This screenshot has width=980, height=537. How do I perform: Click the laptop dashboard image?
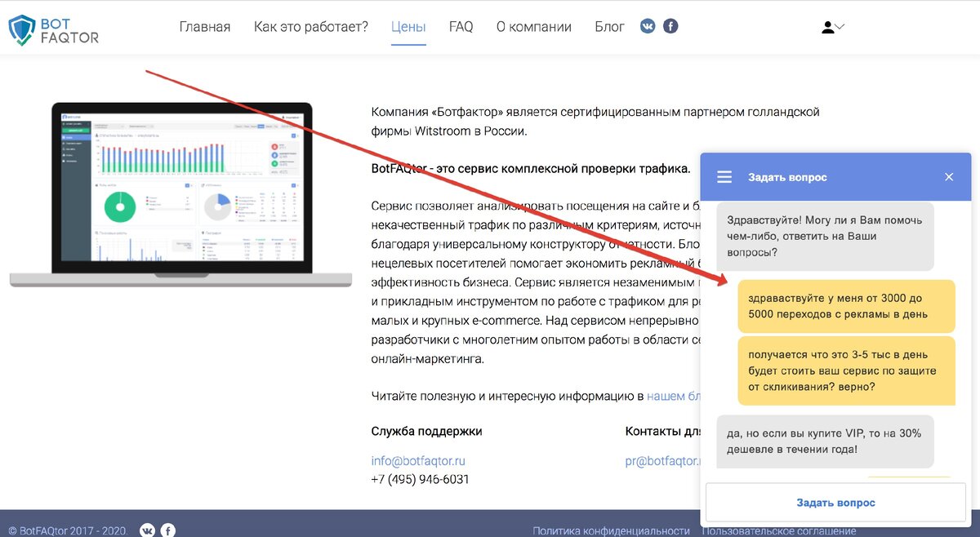180,194
